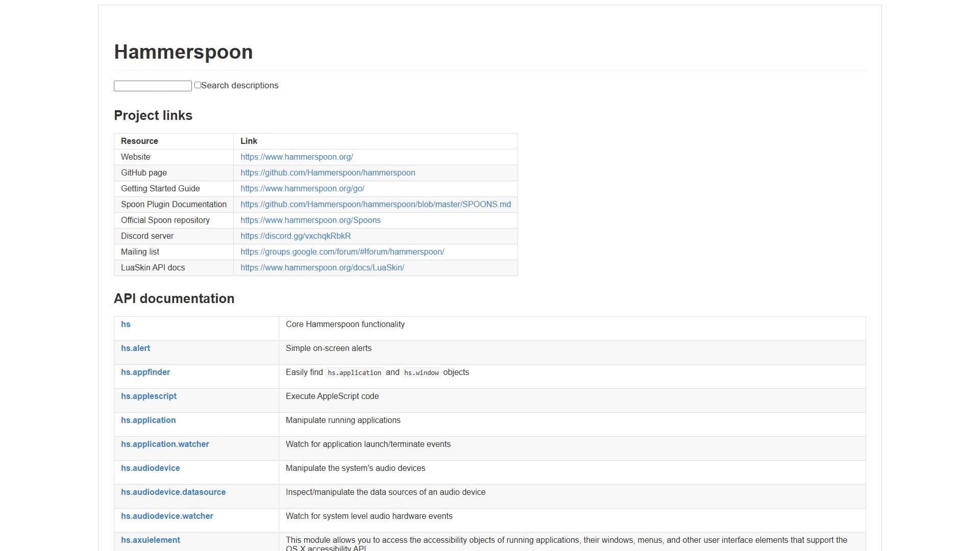
Task: Open the hs.application module page
Action: point(148,420)
